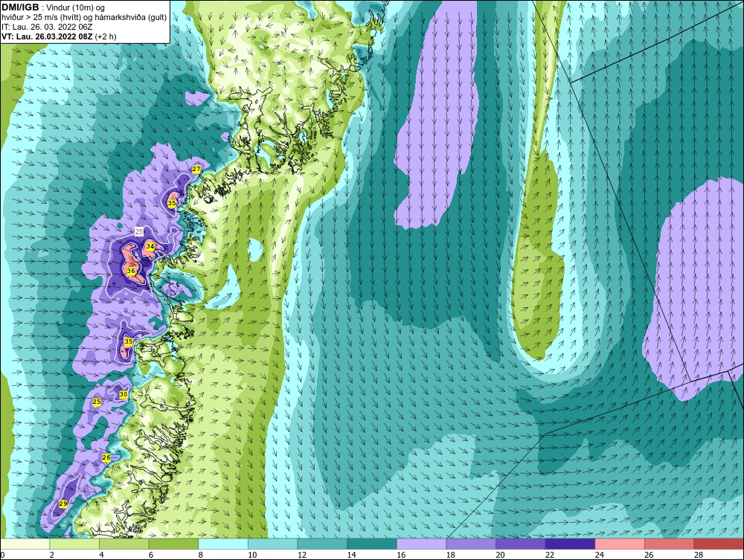Image resolution: width=744 pixels, height=560 pixels.
Task: Click the yellow 27 gust label
Action: point(196,169)
